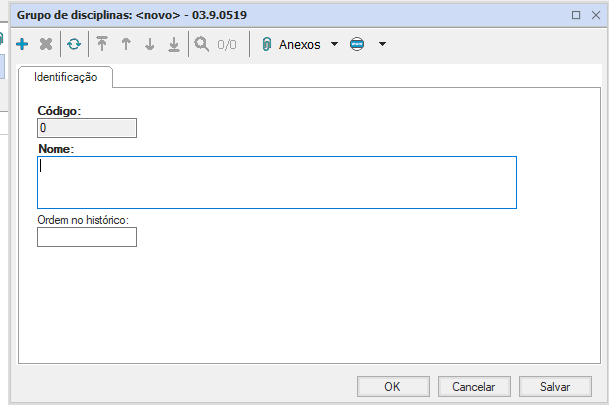Select the Identificação tab
The width and height of the screenshot is (609, 409).
click(65, 77)
